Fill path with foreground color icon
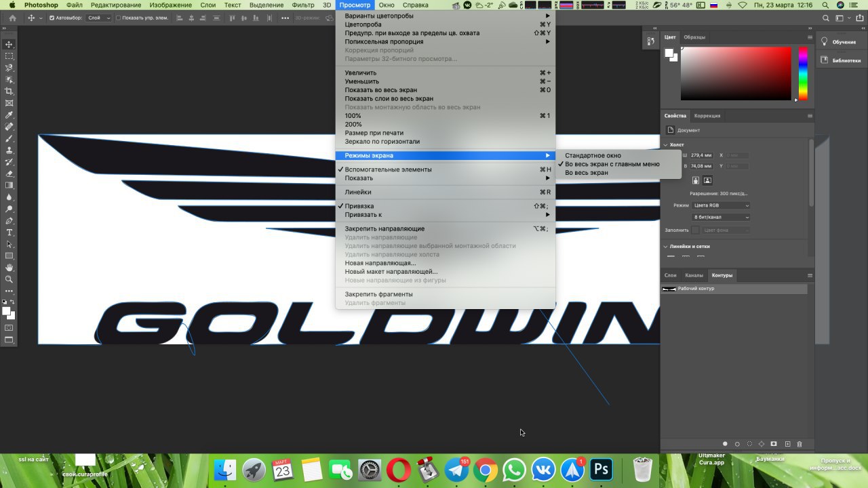 [x=725, y=444]
